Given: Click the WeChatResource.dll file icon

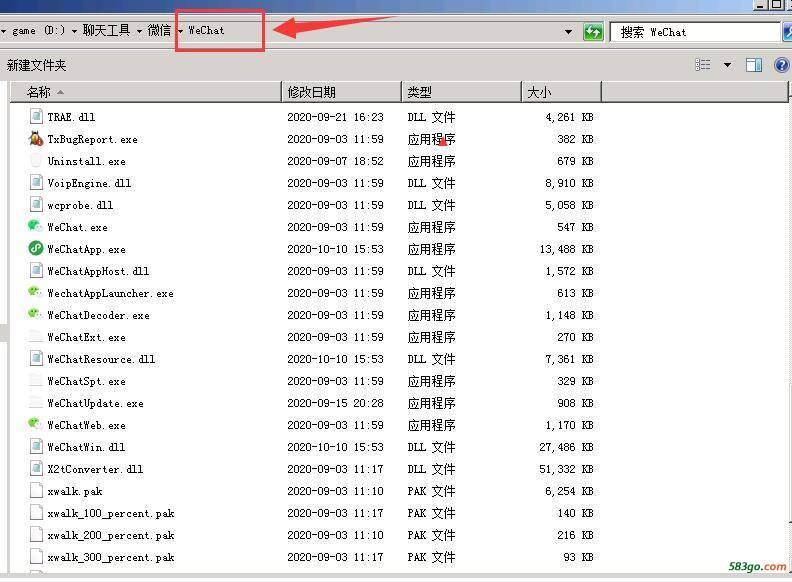Looking at the screenshot, I should [x=36, y=359].
